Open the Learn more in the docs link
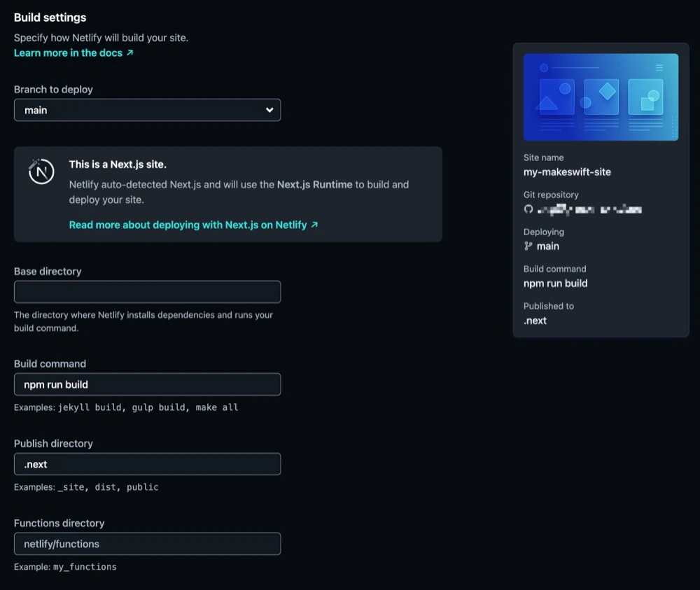The width and height of the screenshot is (700, 590). (68, 52)
